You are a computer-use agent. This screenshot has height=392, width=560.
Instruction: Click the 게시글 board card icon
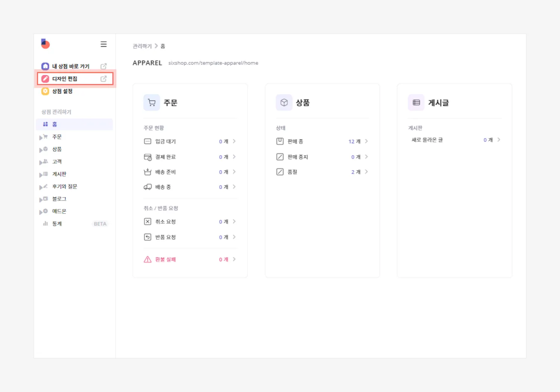tap(416, 103)
